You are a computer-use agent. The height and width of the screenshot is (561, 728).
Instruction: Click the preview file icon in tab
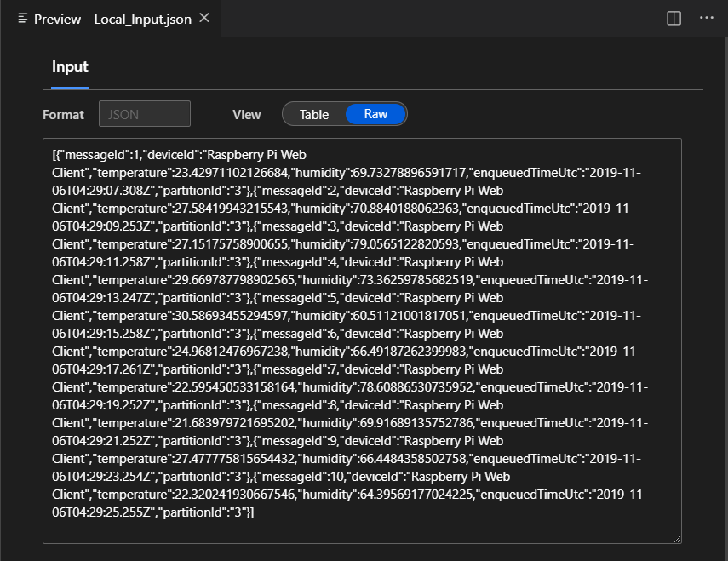pos(22,19)
